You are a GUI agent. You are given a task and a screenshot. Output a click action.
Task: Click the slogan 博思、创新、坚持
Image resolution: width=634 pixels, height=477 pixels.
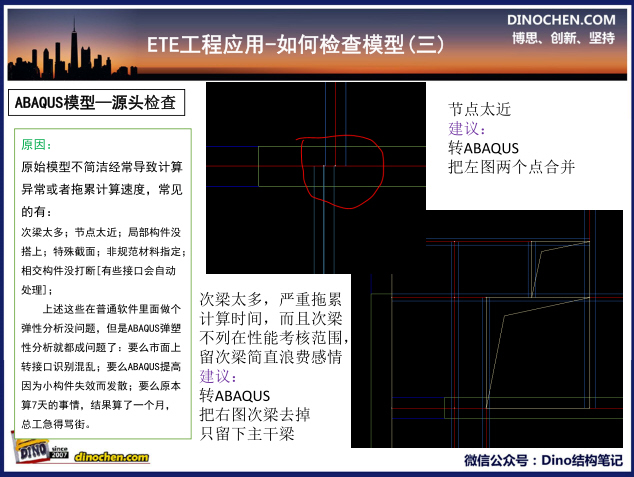[563, 38]
